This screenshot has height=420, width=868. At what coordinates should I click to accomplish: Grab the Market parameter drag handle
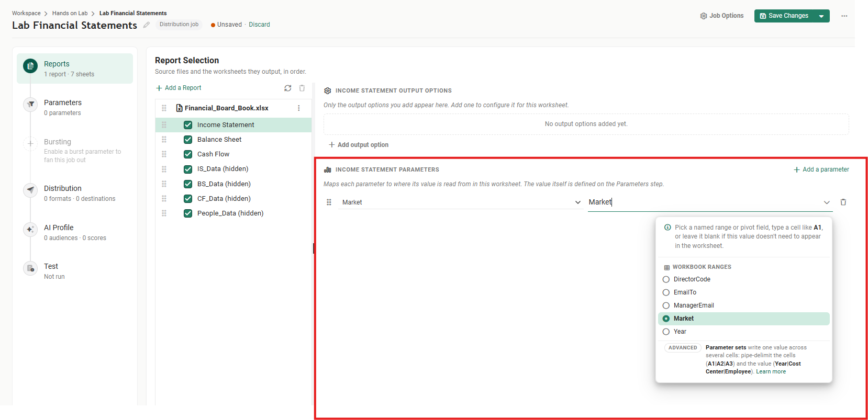[329, 202]
